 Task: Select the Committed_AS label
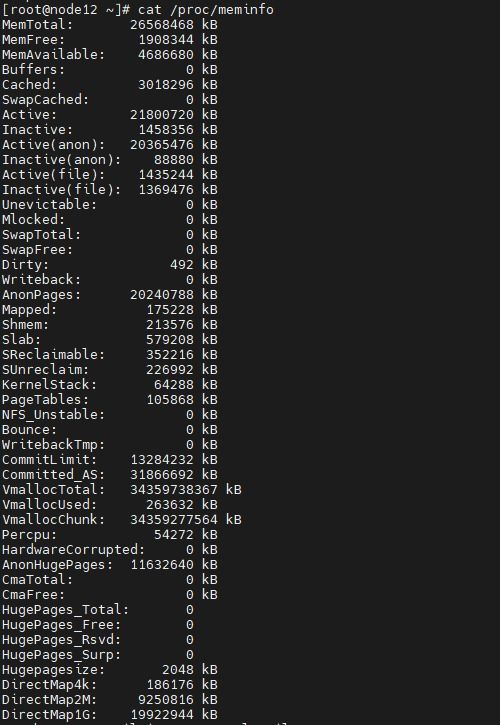[54, 475]
